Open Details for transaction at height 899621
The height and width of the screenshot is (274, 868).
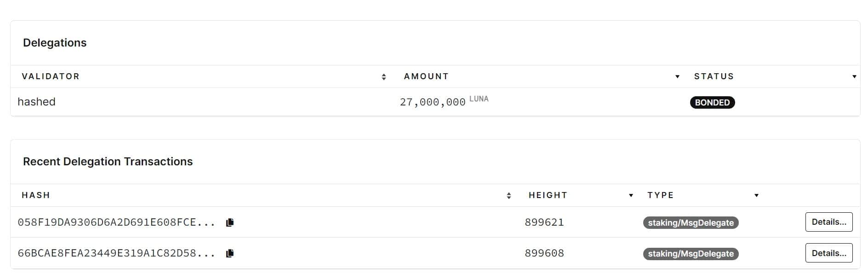coord(829,222)
